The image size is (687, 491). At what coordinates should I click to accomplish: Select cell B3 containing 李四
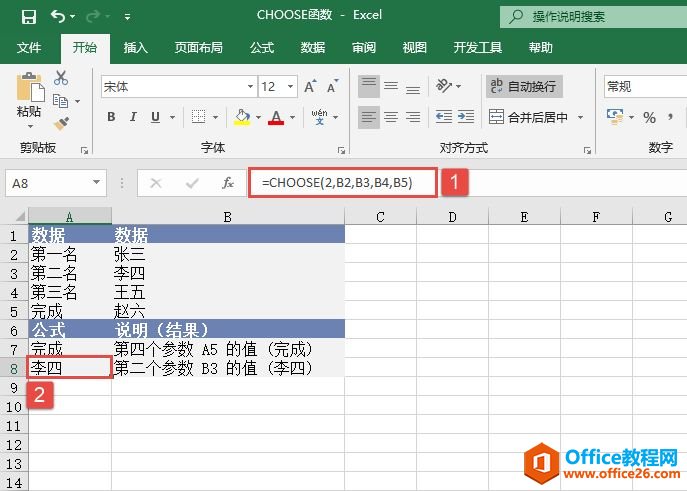pyautogui.click(x=228, y=273)
